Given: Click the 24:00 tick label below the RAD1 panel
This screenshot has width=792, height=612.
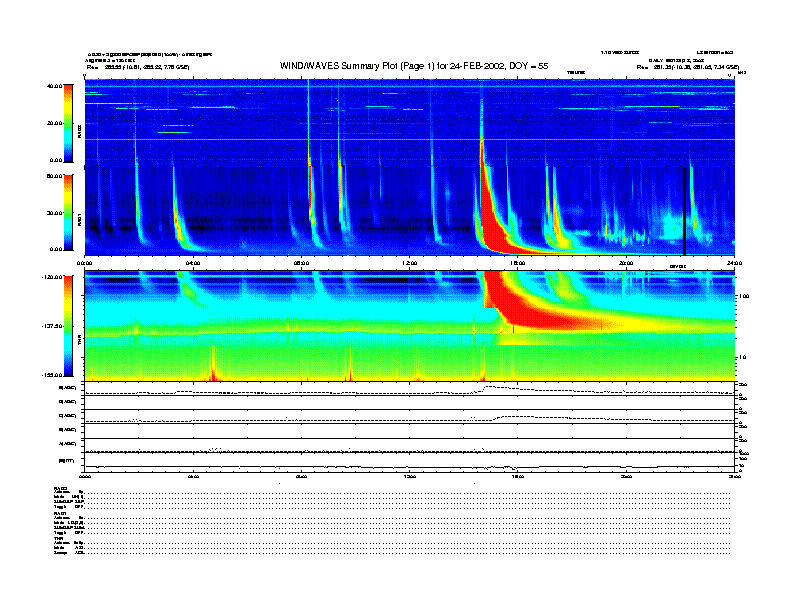Looking at the screenshot, I should click(x=734, y=263).
